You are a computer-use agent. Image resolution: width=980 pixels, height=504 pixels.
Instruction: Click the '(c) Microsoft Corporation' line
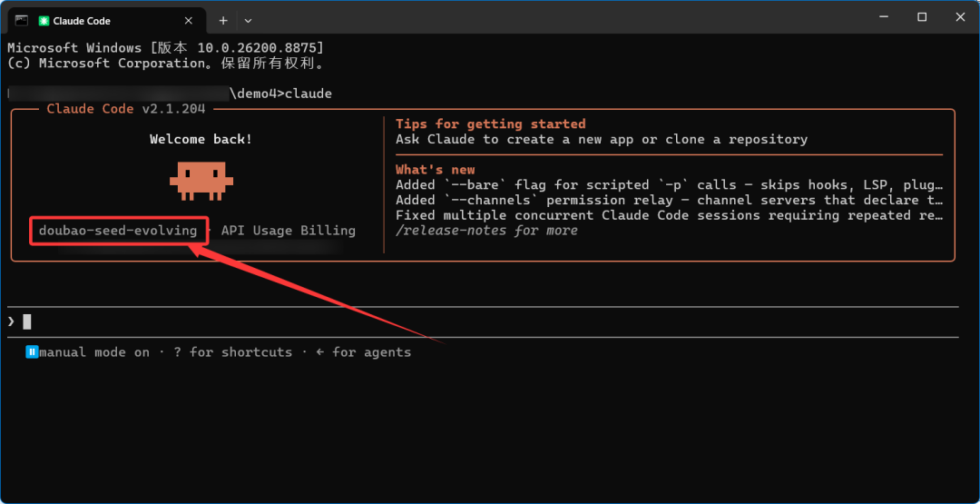(x=166, y=64)
